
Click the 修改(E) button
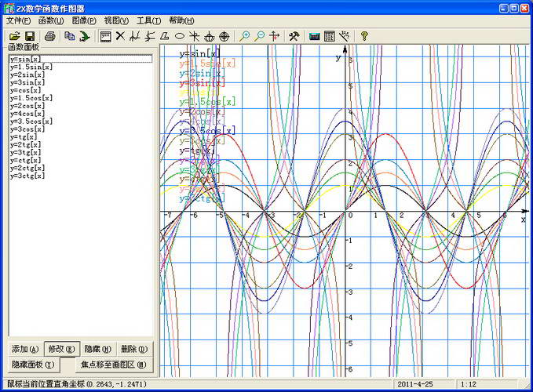(62, 349)
